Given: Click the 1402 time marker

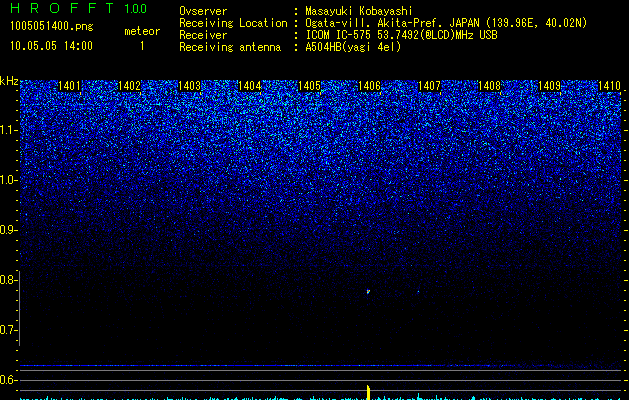Looking at the screenshot, I should pyautogui.click(x=129, y=86).
